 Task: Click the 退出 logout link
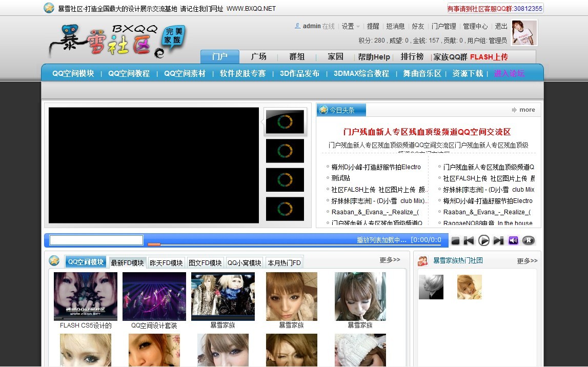tap(501, 26)
